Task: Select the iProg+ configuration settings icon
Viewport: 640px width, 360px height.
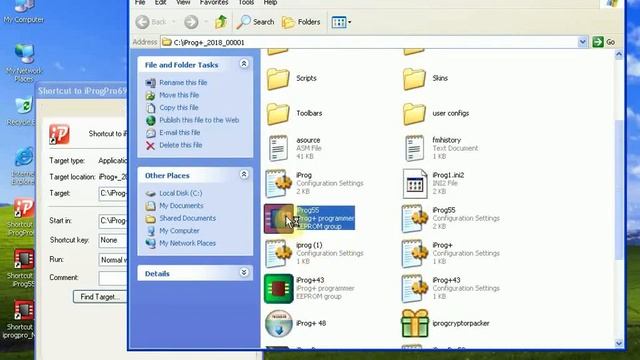Action: pyautogui.click(x=414, y=253)
